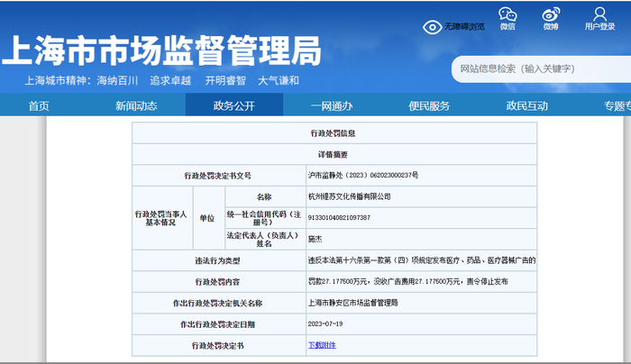This screenshot has height=364, width=631.
Task: Open the 一网通办 navigation tab
Action: tap(332, 106)
